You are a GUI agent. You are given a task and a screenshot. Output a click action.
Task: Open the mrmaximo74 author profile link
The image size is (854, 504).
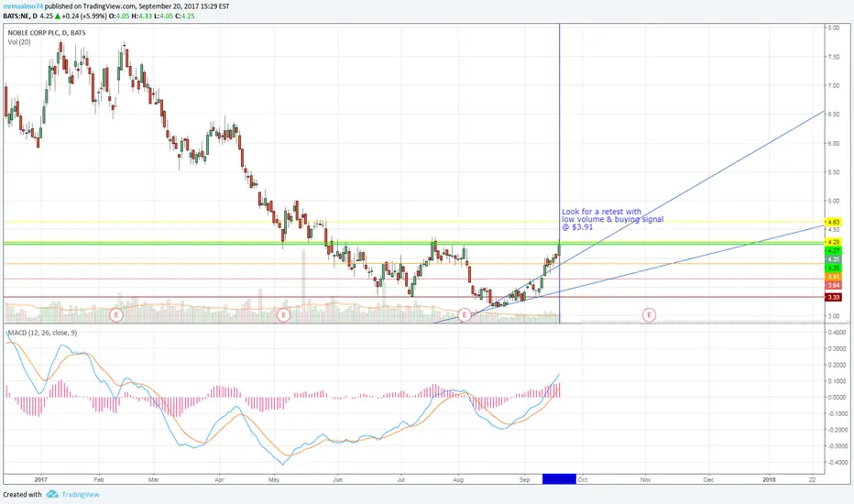point(23,6)
